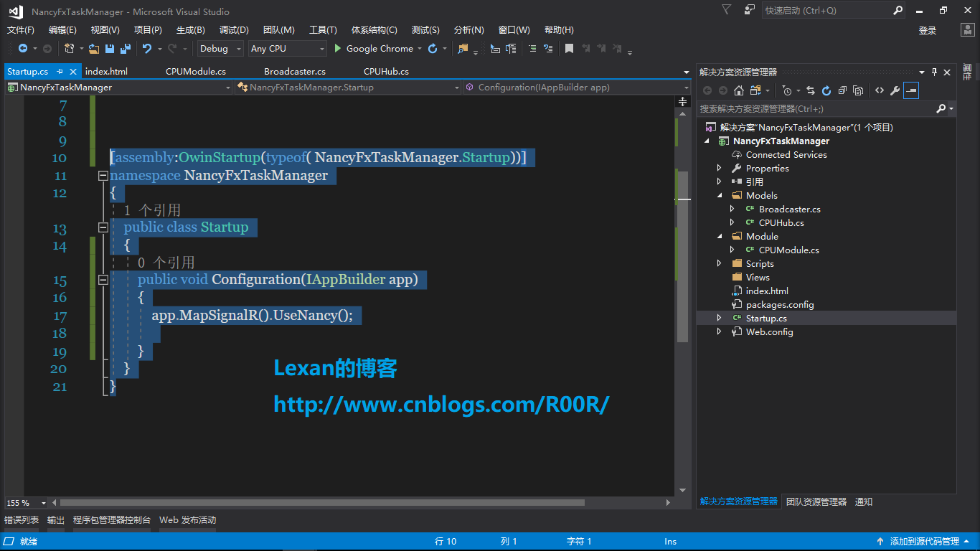
Task: Collapse the public class Startup outline
Action: [x=103, y=227]
